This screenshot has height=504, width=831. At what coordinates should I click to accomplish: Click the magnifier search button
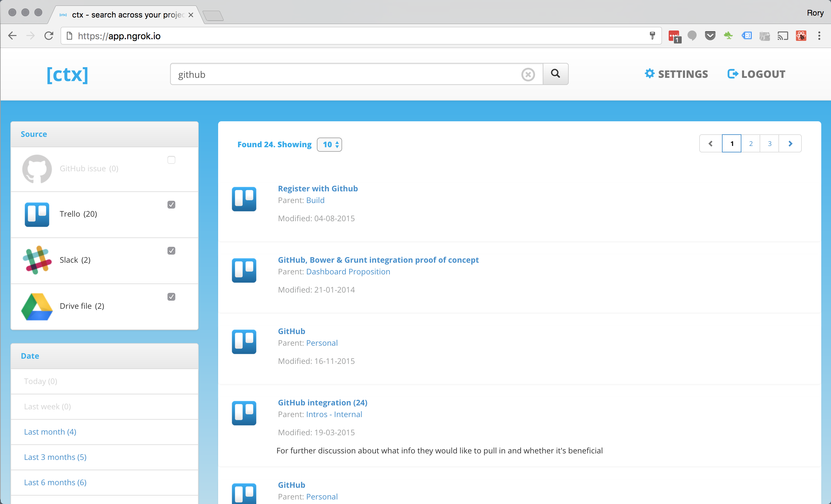click(x=555, y=74)
